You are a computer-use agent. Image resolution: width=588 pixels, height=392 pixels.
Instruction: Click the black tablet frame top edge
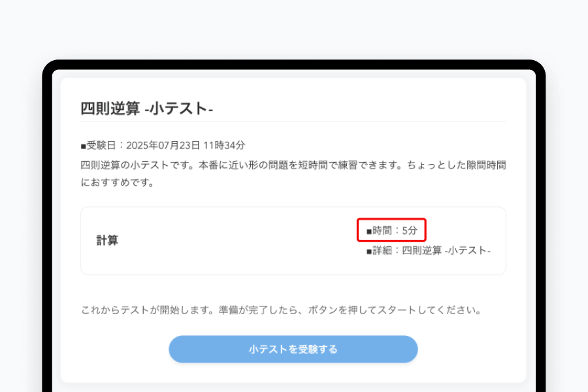point(293,64)
